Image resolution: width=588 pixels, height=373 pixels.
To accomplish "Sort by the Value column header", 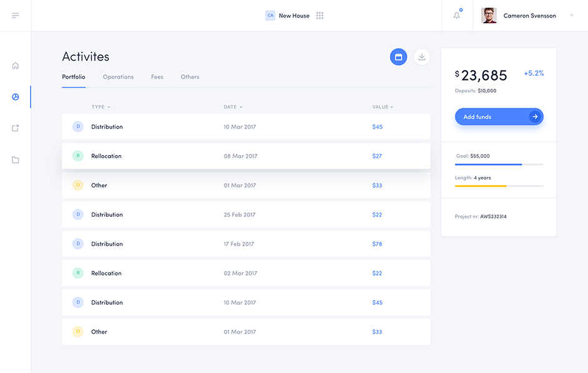I will [x=382, y=107].
